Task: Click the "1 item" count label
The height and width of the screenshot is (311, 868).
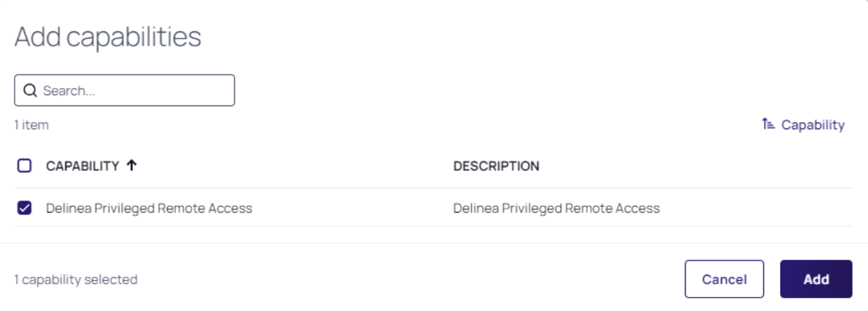Action: 31,125
